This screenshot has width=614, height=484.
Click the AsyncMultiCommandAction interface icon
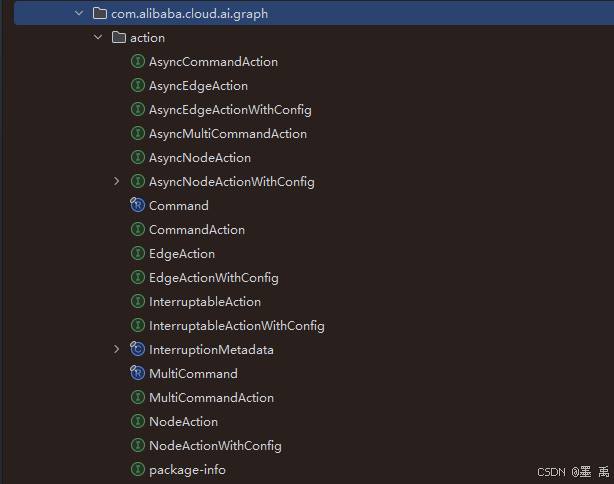coord(138,134)
